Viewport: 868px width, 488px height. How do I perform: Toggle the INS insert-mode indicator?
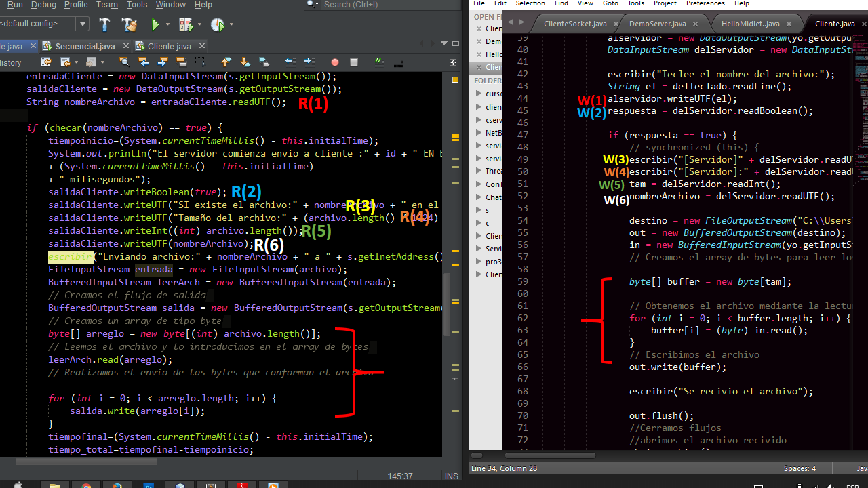pos(451,476)
